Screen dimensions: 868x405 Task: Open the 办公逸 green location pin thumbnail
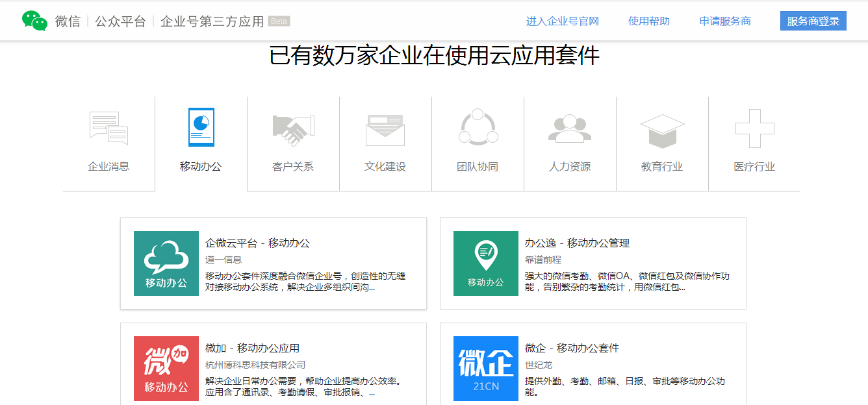tap(486, 264)
